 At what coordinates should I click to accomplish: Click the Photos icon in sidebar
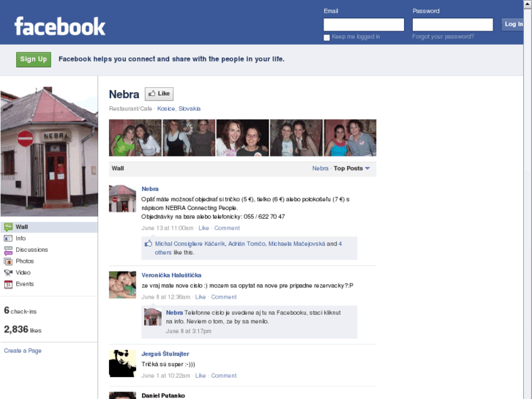(x=8, y=261)
